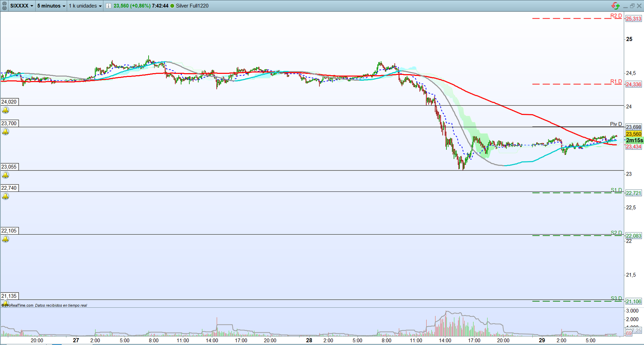Click the red-green refresh arrows icon
644x345 pixels.
(x=615, y=6)
